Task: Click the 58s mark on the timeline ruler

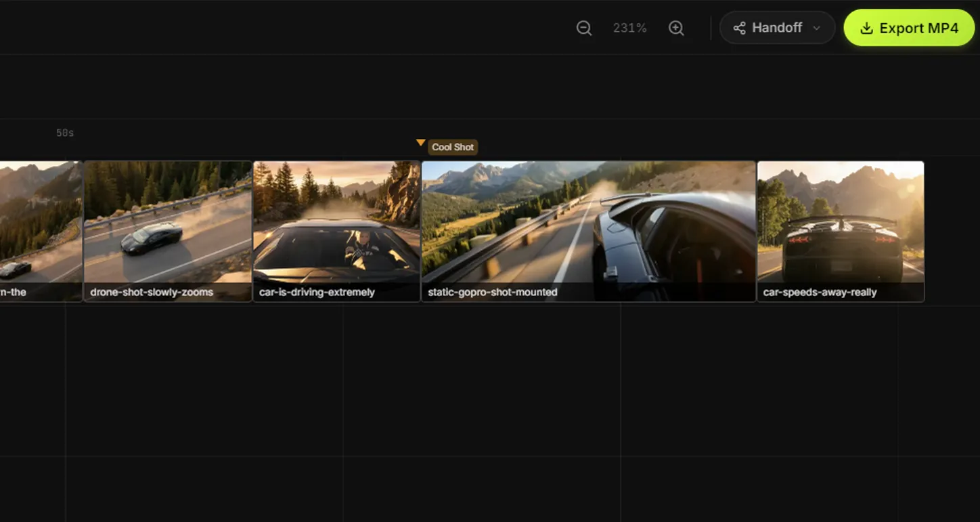Action: pos(64,132)
